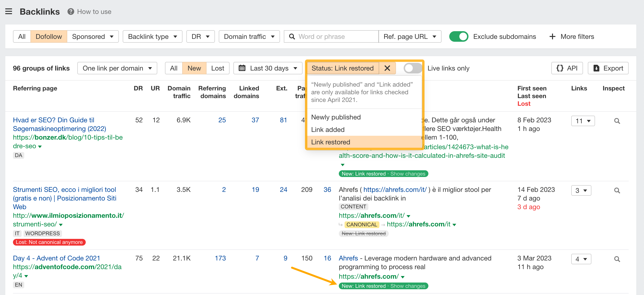
Task: Open Day 4 - Advent of Code 2021 link
Action: tap(56, 258)
